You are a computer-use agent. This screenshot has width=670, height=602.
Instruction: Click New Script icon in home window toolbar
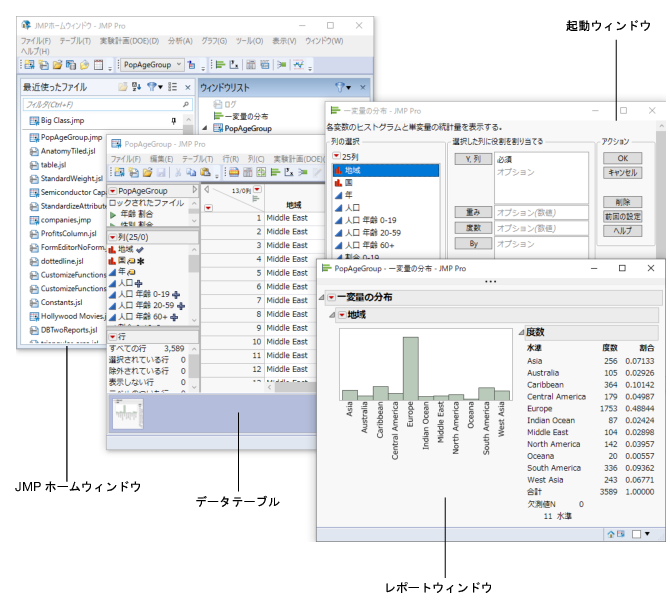pyautogui.click(x=44, y=65)
